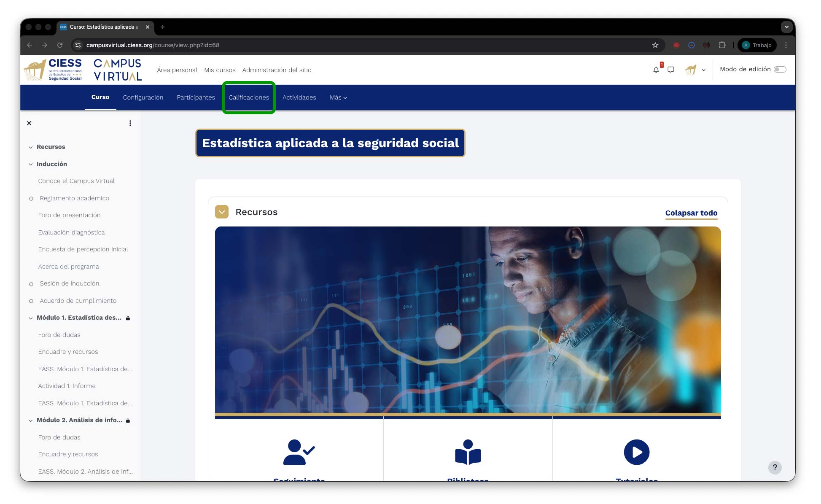Open the Participantes tab
This screenshot has width=821, height=504.
196,97
